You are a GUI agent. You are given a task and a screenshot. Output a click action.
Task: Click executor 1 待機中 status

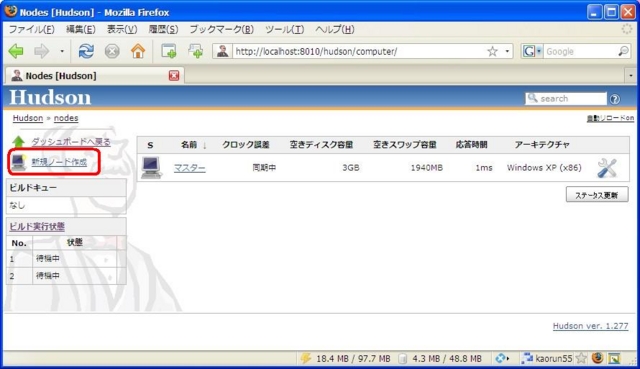click(x=48, y=258)
